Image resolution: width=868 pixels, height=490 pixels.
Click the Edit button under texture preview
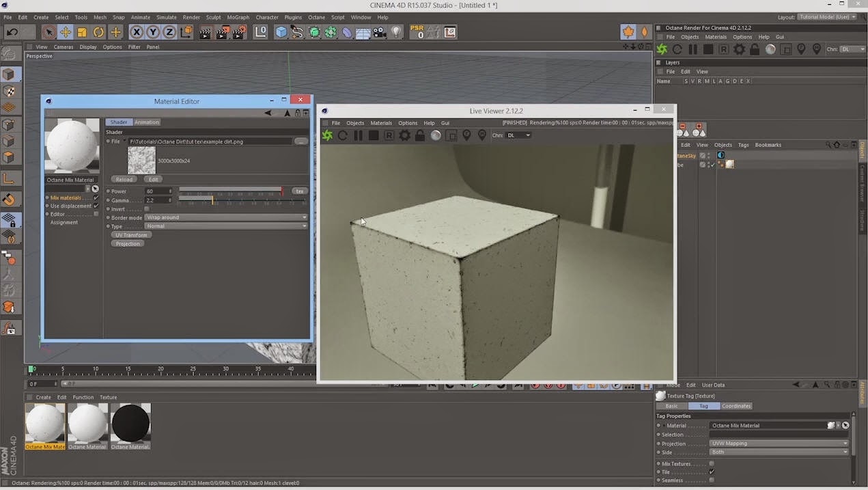pos(154,180)
